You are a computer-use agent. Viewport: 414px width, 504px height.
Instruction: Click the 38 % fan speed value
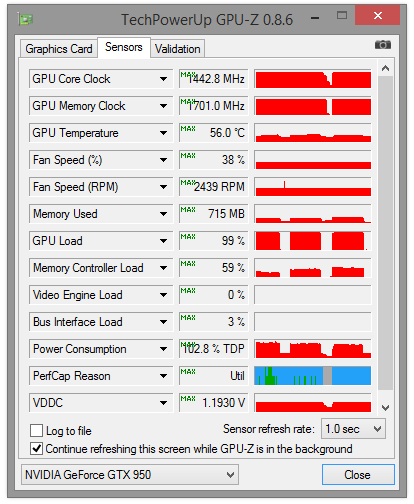[214, 160]
